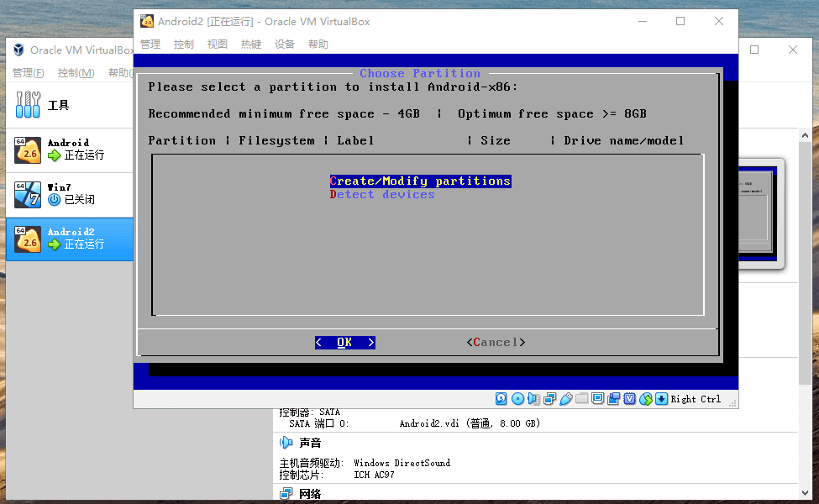Screen dimensions: 819x504
Task: Click the mouse integration status icon
Action: [x=646, y=399]
